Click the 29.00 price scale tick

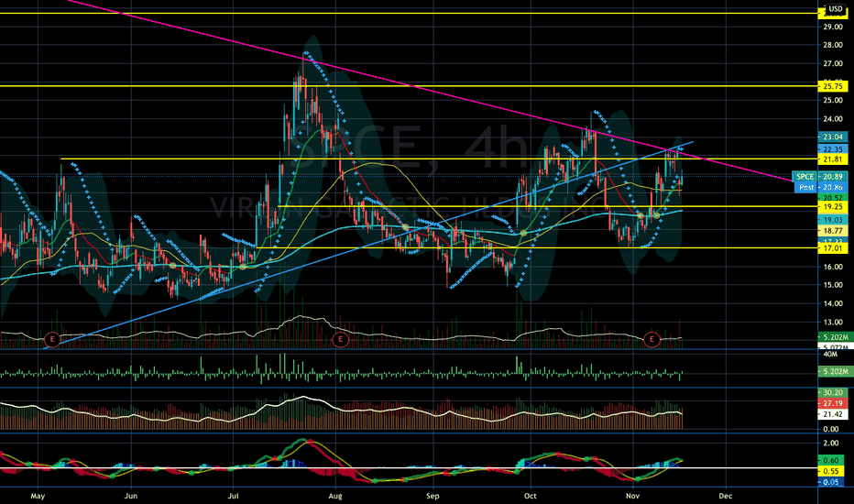pyautogui.click(x=833, y=27)
